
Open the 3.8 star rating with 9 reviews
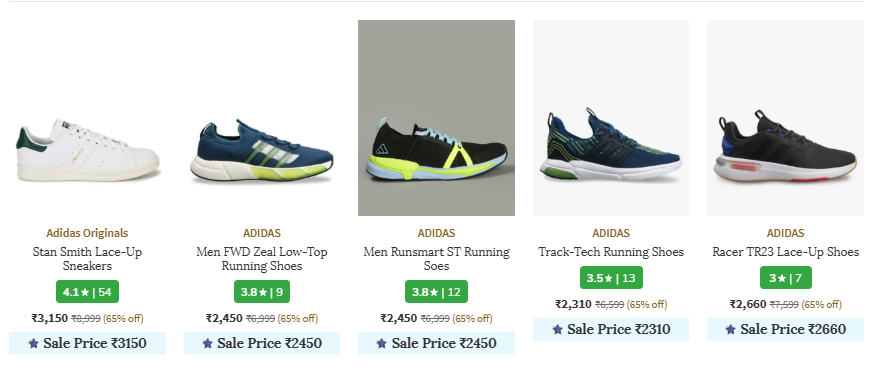(x=262, y=292)
